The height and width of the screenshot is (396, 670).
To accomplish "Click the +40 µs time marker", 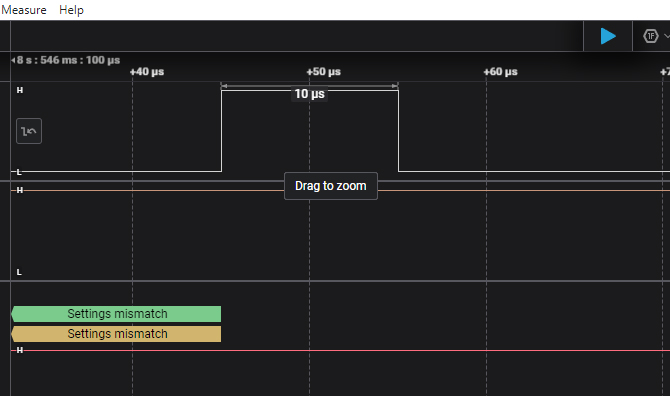I will [147, 72].
